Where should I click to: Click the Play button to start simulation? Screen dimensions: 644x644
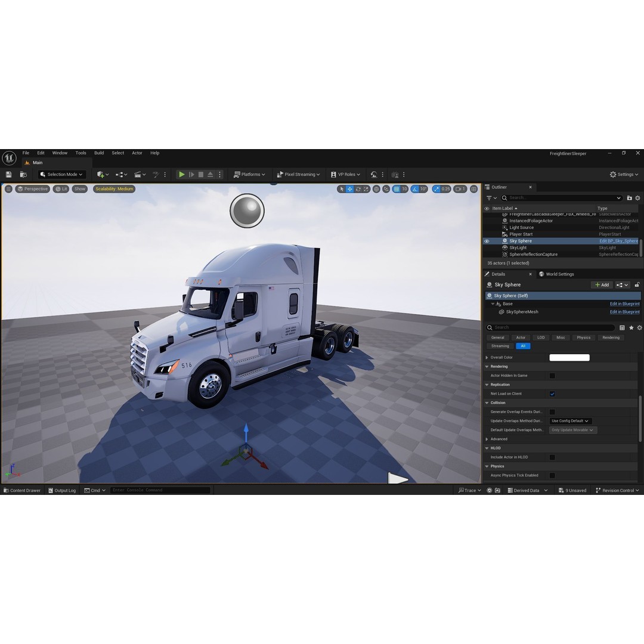pos(182,174)
